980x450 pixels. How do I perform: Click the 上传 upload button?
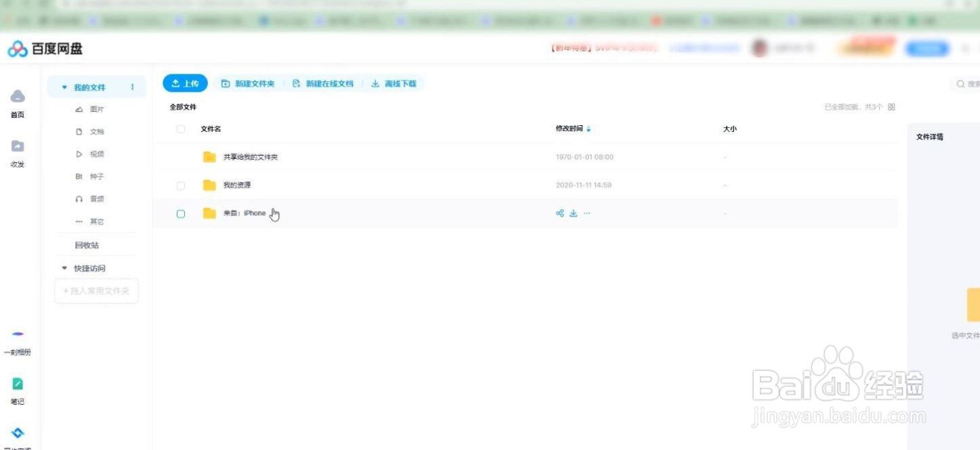pyautogui.click(x=184, y=83)
